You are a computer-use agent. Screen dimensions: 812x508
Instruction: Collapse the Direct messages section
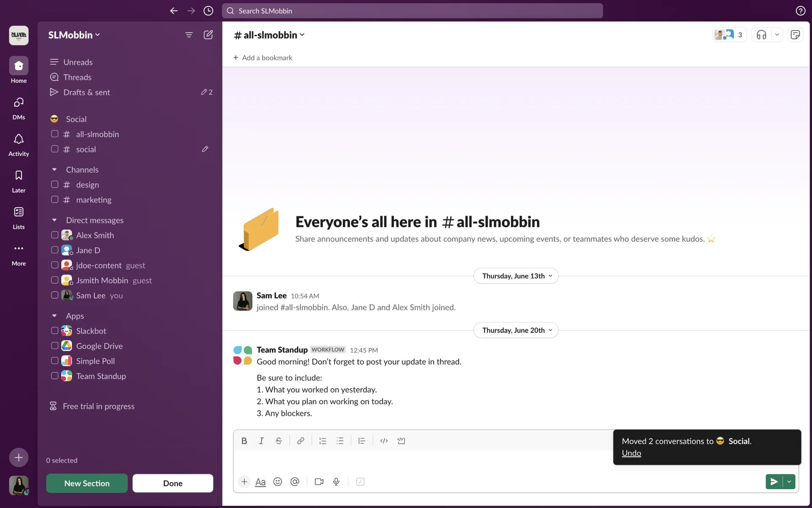coord(54,220)
